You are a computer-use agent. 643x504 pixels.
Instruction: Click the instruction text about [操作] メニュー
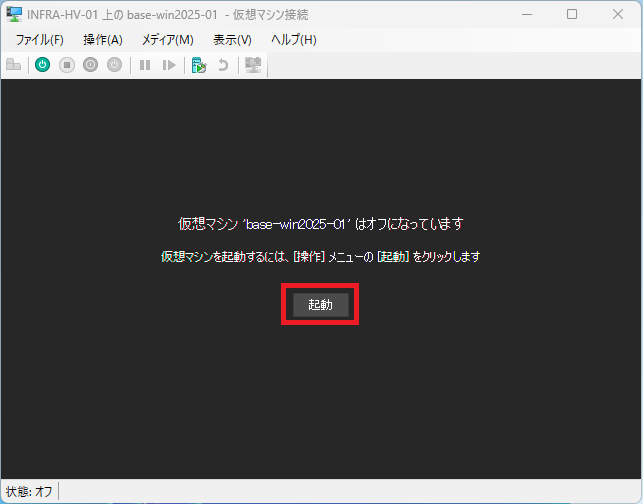pyautogui.click(x=321, y=257)
